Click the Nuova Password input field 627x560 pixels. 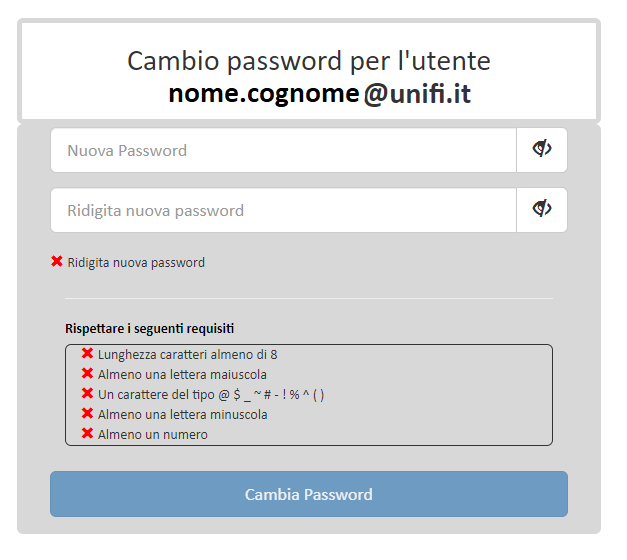pyautogui.click(x=284, y=150)
